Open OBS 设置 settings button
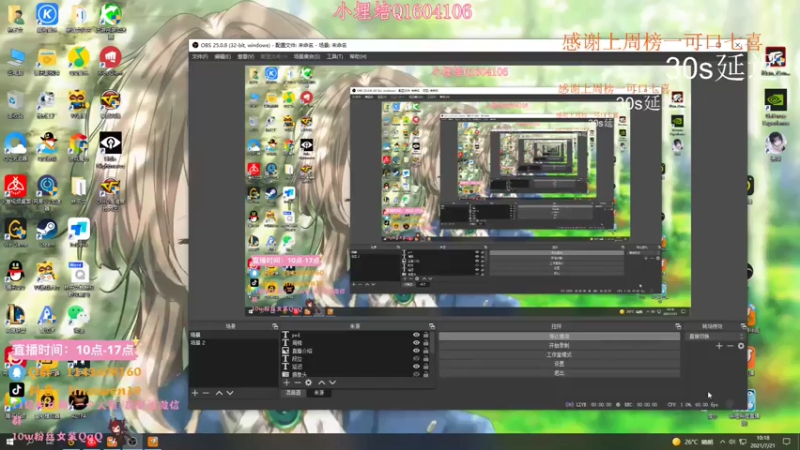The image size is (800, 450). [x=559, y=364]
